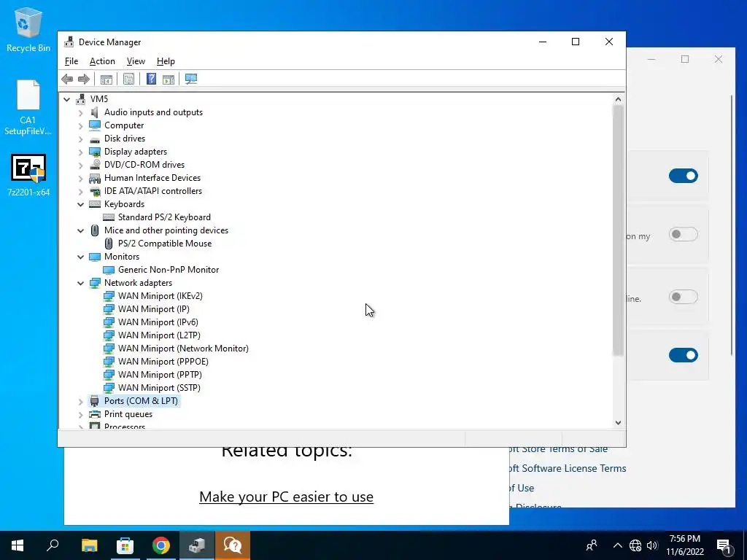Open the Help menu
This screenshot has height=560, width=747.
(x=166, y=61)
